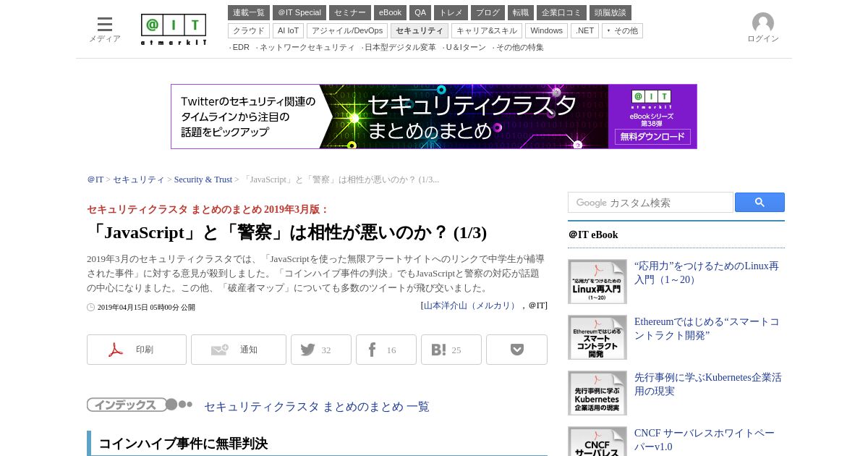Viewport: 868px width, 456px height.
Task: Click the ＠IT eBook sidebar heading
Action: tap(593, 235)
